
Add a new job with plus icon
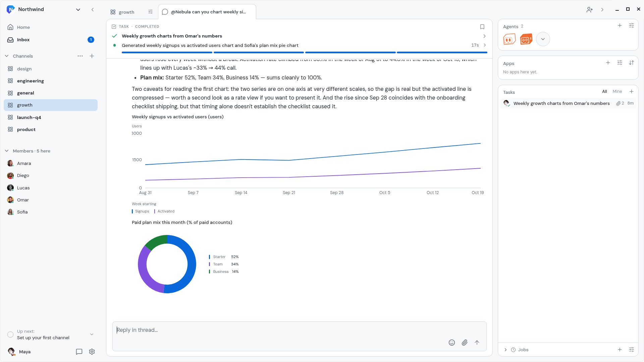click(620, 350)
